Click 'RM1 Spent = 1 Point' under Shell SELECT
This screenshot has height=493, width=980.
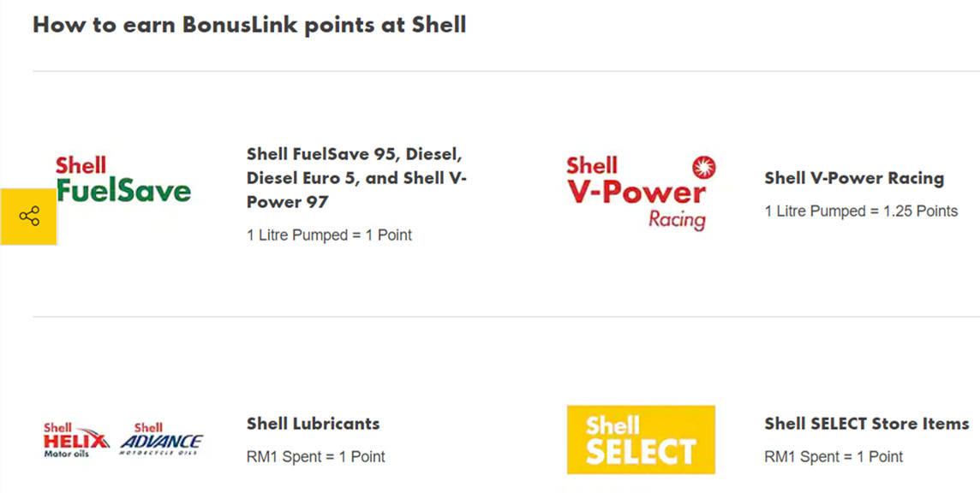click(x=834, y=457)
